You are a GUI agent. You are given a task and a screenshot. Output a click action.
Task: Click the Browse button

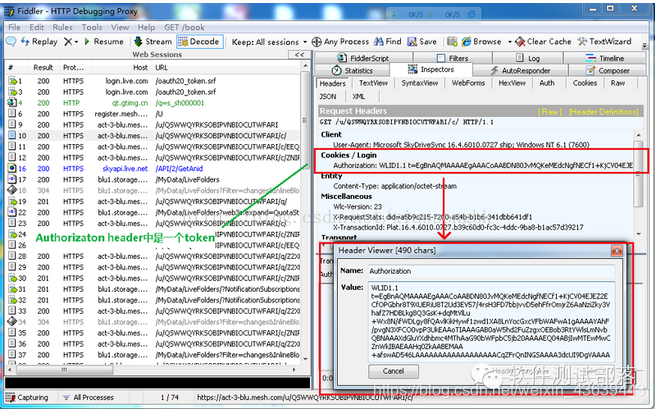(481, 41)
